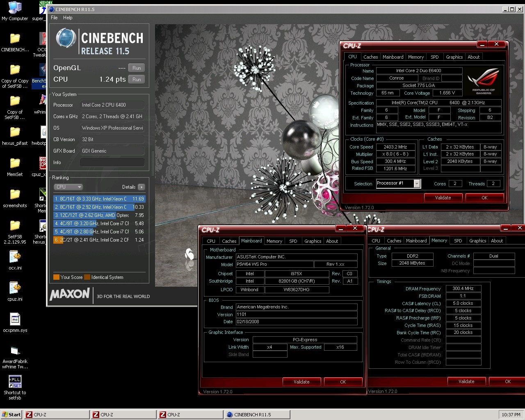Screen dimensions: 525x420
Task: Run the OpenGL benchmark
Action: pos(137,68)
